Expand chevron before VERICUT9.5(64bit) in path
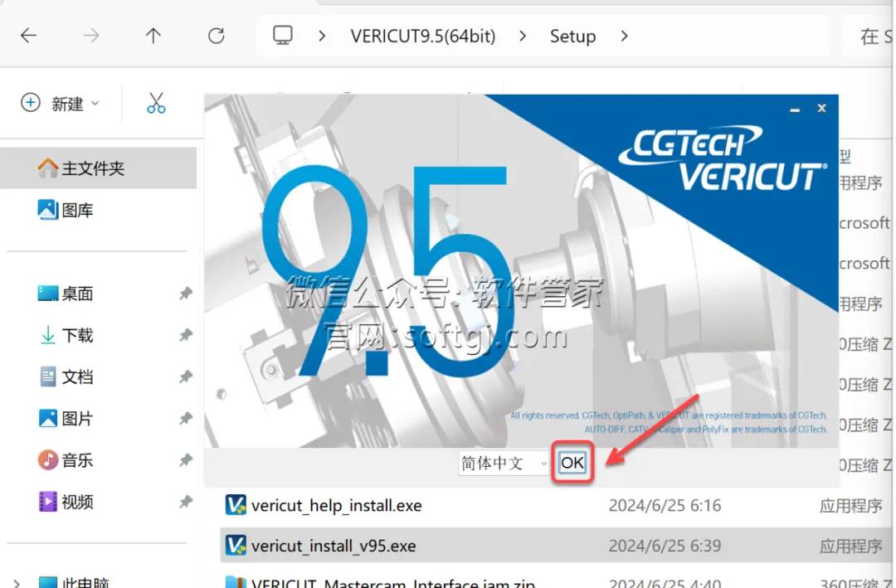896x588 pixels. [322, 36]
